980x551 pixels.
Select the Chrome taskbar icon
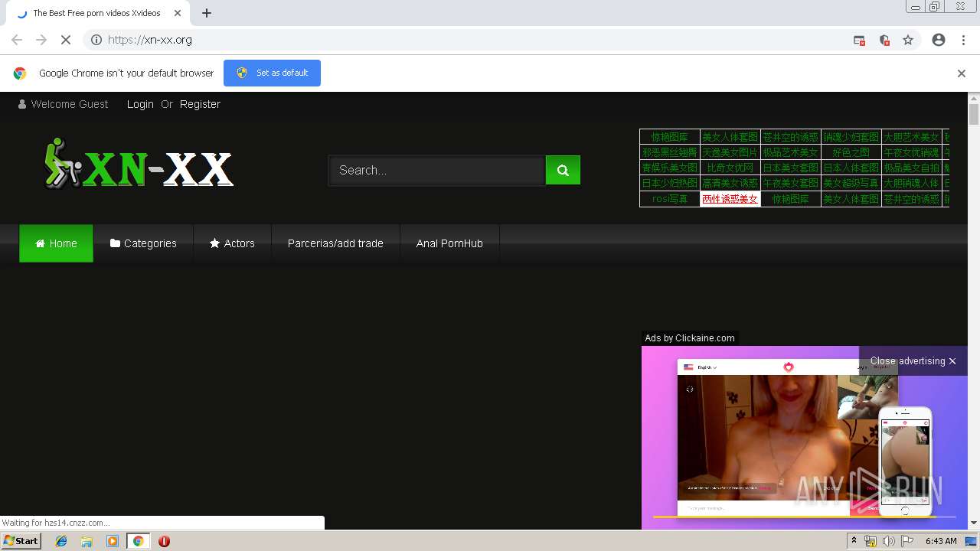pyautogui.click(x=138, y=541)
